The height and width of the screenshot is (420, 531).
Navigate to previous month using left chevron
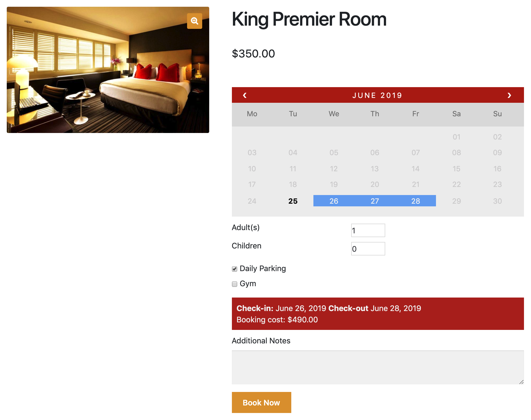click(x=245, y=95)
